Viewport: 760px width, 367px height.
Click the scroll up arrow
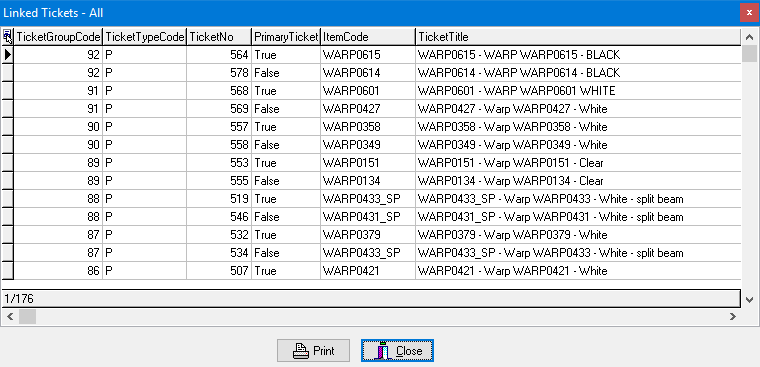pos(749,37)
